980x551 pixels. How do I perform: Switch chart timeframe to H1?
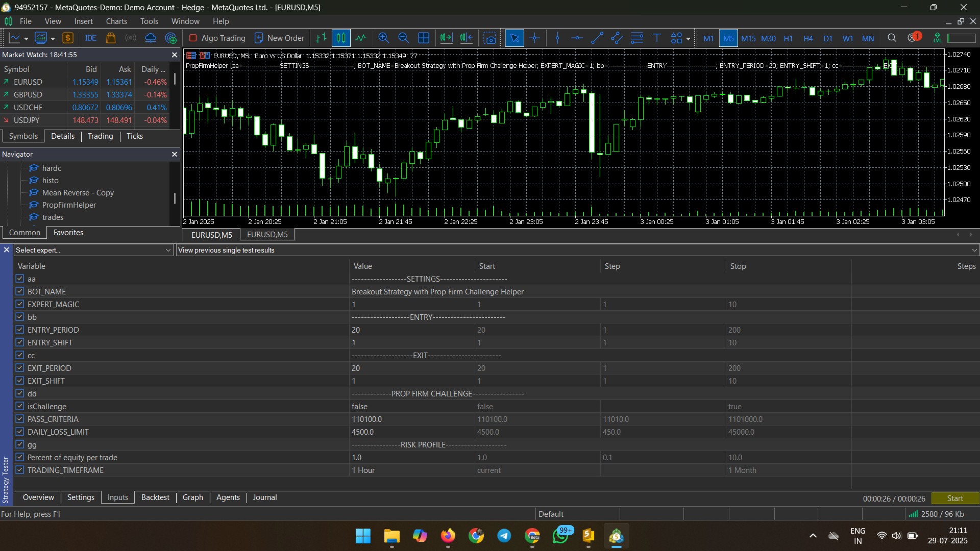788,38
